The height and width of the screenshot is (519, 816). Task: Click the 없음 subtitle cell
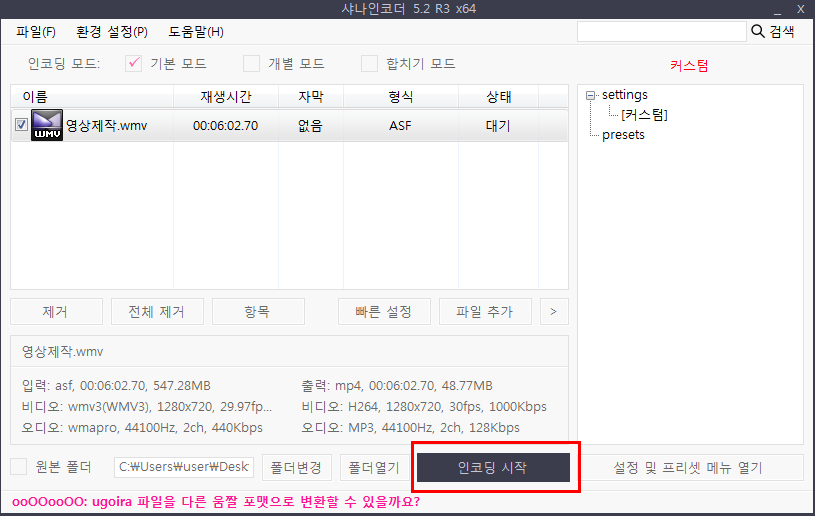[310, 125]
